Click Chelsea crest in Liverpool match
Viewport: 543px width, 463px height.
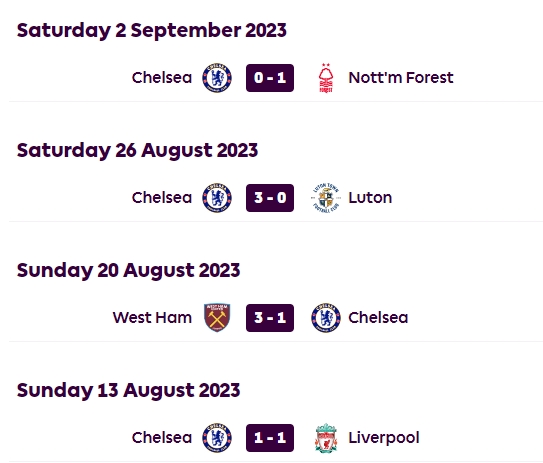(217, 438)
